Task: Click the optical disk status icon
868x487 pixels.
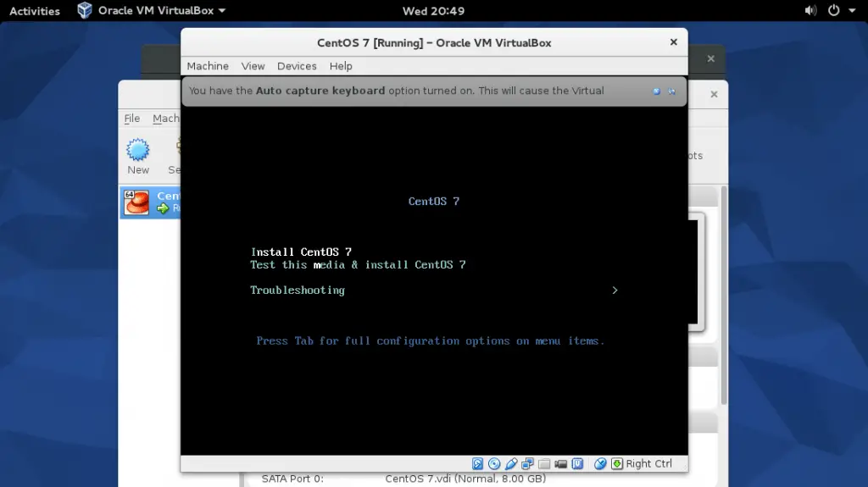Action: [x=494, y=464]
